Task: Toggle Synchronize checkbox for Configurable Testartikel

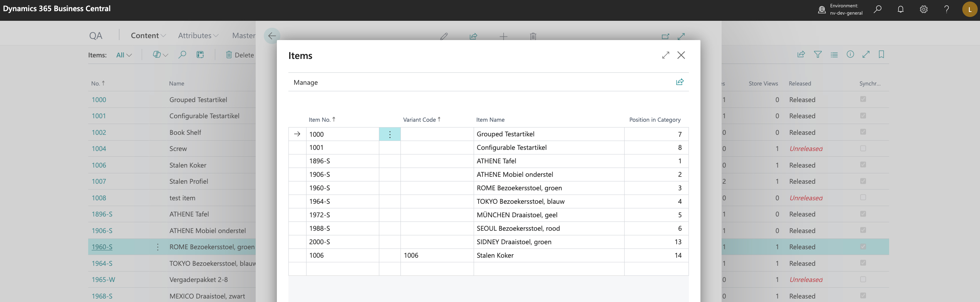Action: 863,116
